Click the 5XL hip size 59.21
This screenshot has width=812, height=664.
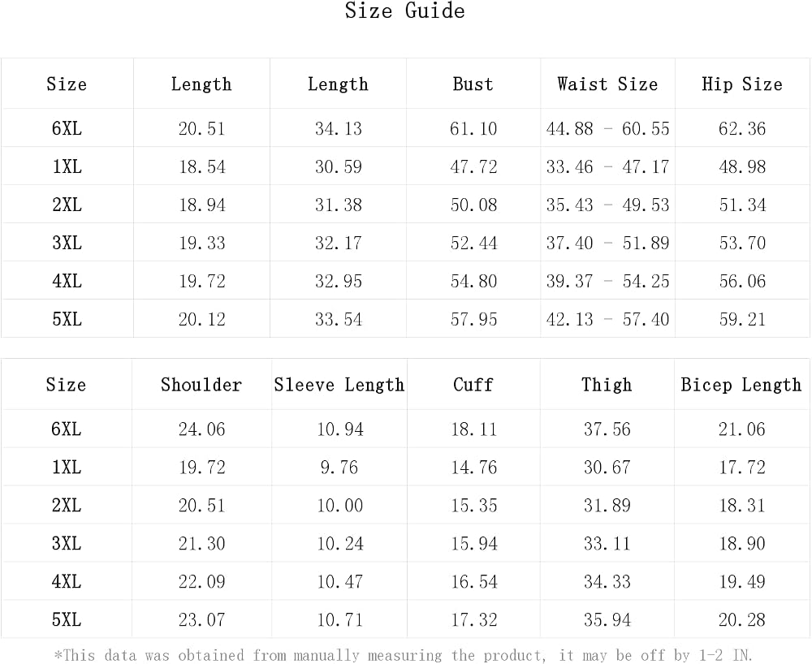pos(742,319)
